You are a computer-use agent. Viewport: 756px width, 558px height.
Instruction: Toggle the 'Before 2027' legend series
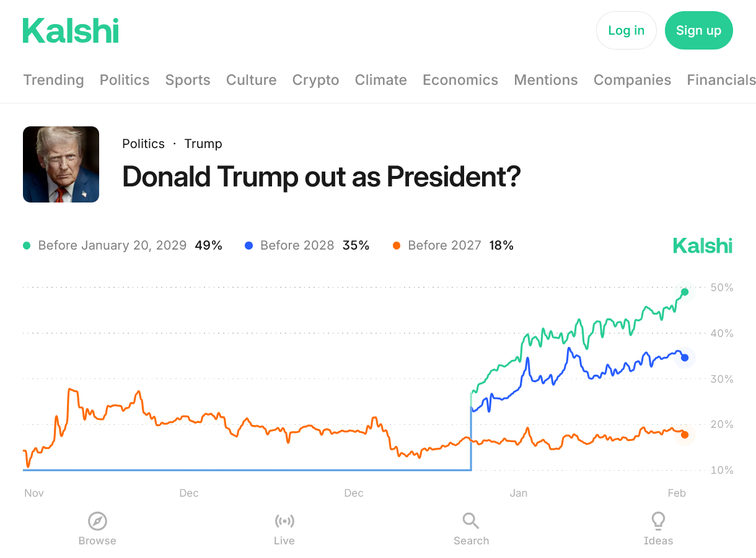pos(444,245)
